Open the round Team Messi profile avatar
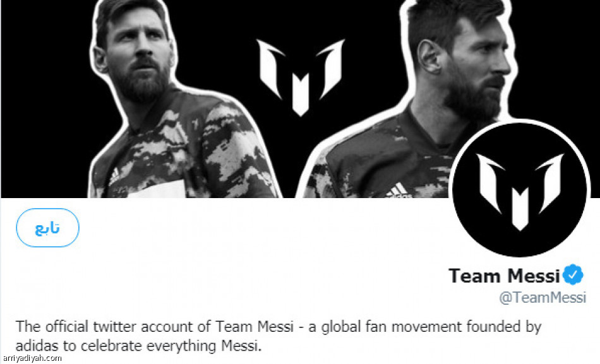This screenshot has height=364, width=600. 520,190
